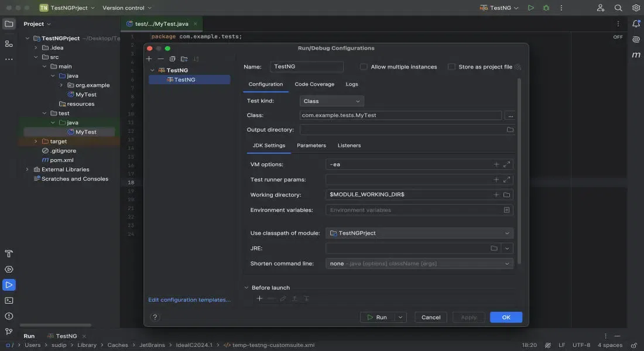Expand External Libraries node
644x351 pixels.
27,169
